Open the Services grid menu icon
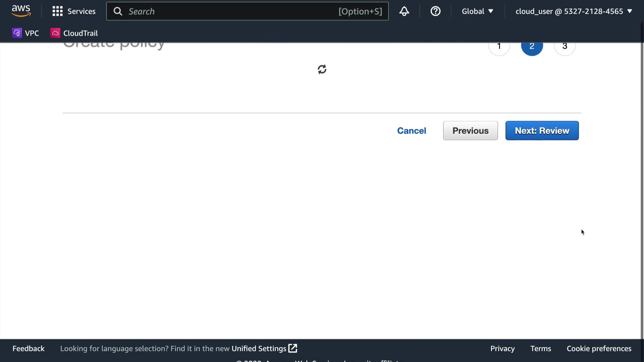This screenshot has width=644, height=362. tap(57, 11)
